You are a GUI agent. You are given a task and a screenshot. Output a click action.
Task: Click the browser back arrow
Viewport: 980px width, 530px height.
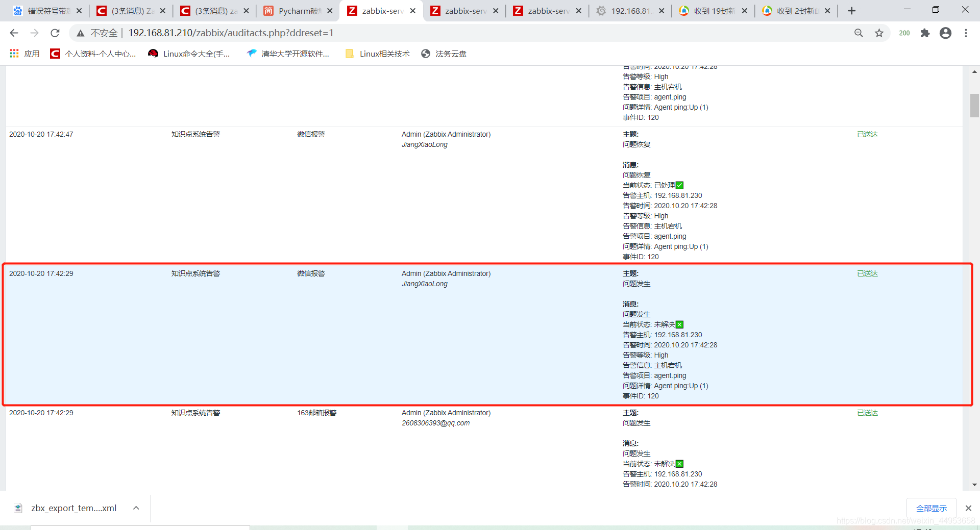click(x=14, y=33)
